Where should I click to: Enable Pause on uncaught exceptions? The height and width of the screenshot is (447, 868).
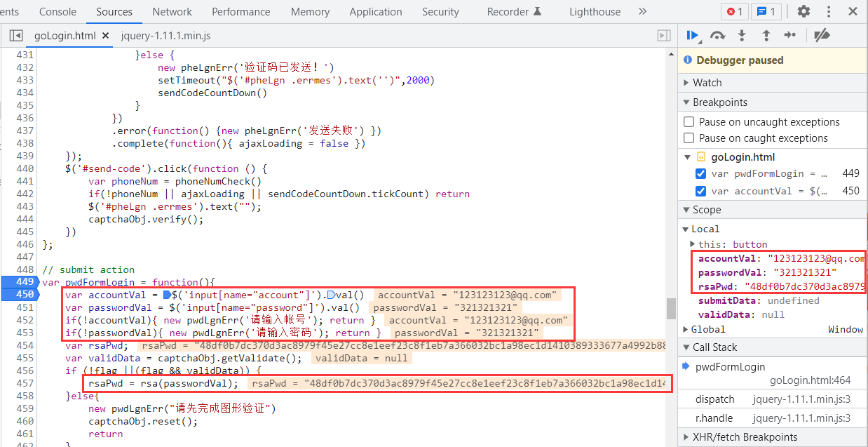(x=689, y=122)
